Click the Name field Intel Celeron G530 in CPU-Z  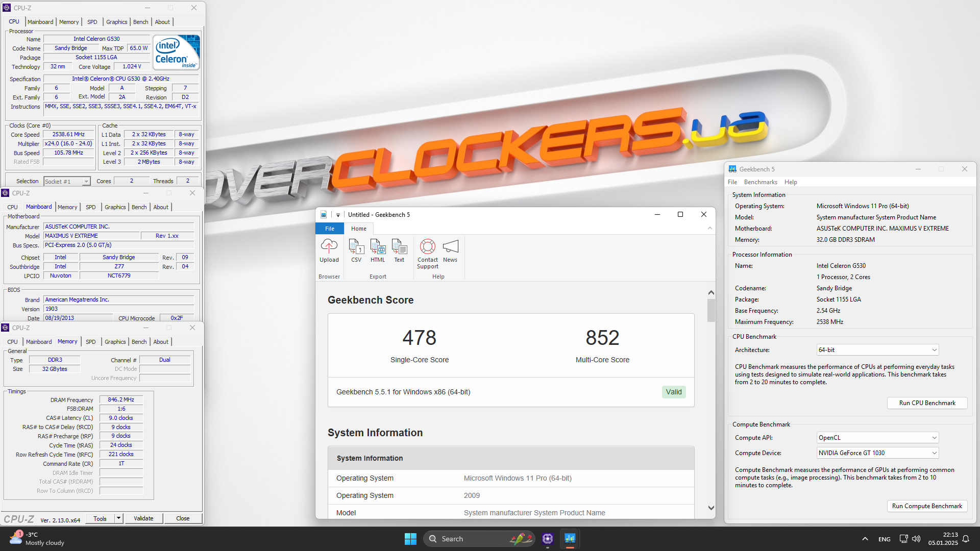point(96,39)
